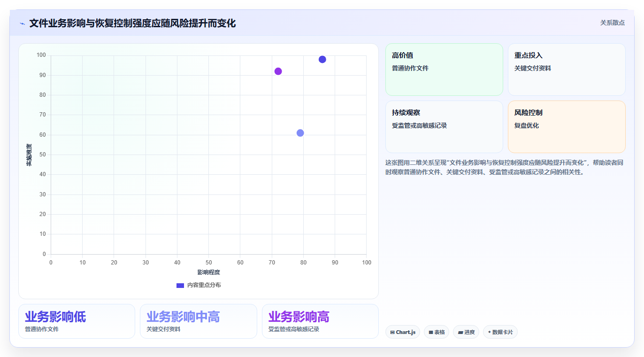Viewport: 644px width, 357px height.
Task: Open the 持续观察 quadrant card
Action: click(444, 127)
